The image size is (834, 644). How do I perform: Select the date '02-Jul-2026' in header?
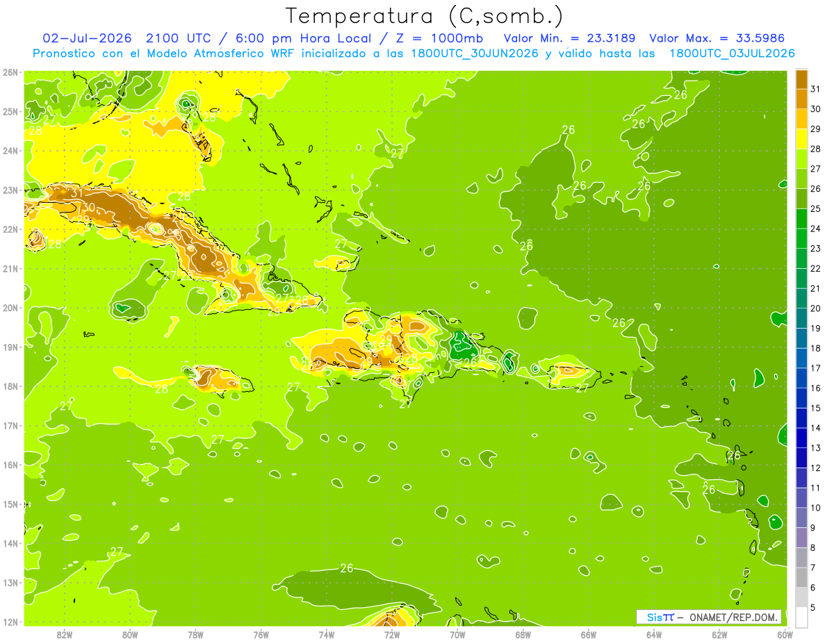(x=87, y=38)
